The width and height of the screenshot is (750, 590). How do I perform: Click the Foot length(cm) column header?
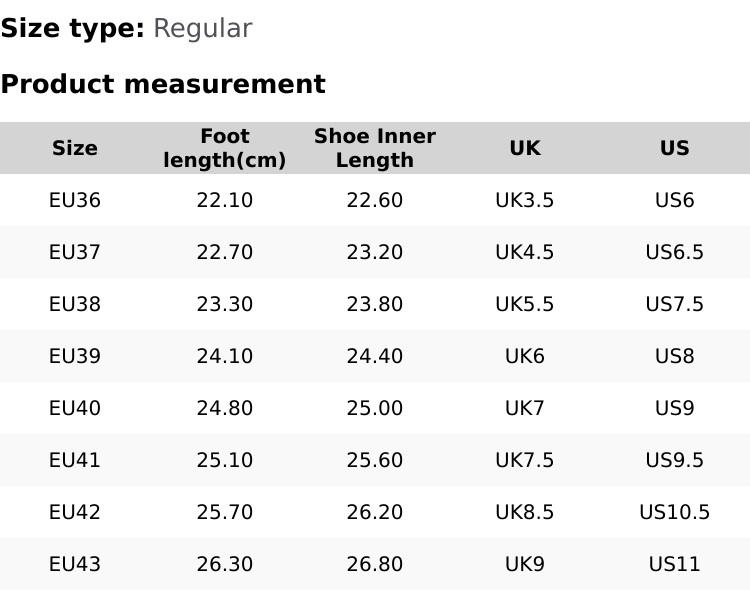[225, 148]
